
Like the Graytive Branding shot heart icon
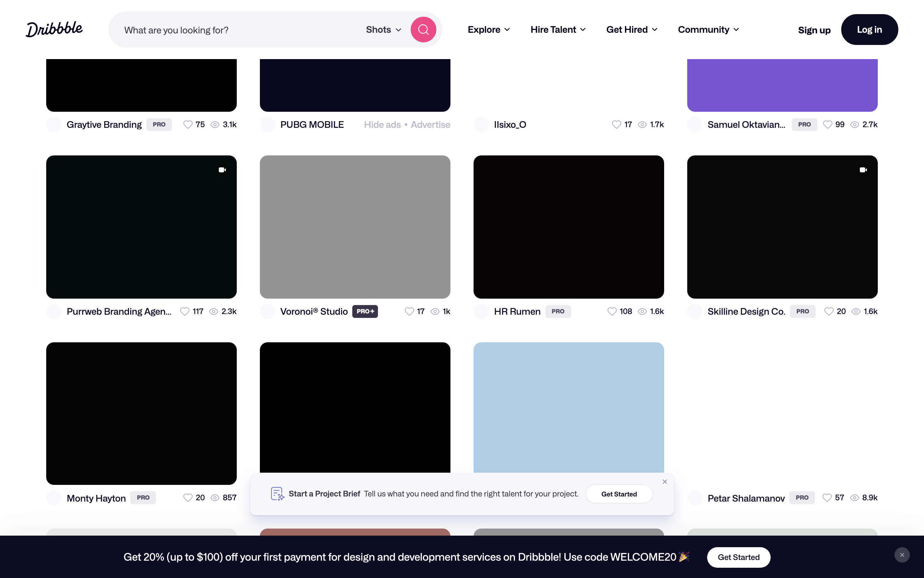click(x=187, y=125)
